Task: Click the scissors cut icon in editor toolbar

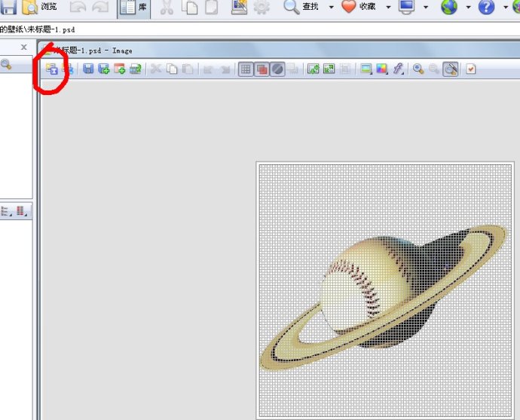Action: [156, 69]
